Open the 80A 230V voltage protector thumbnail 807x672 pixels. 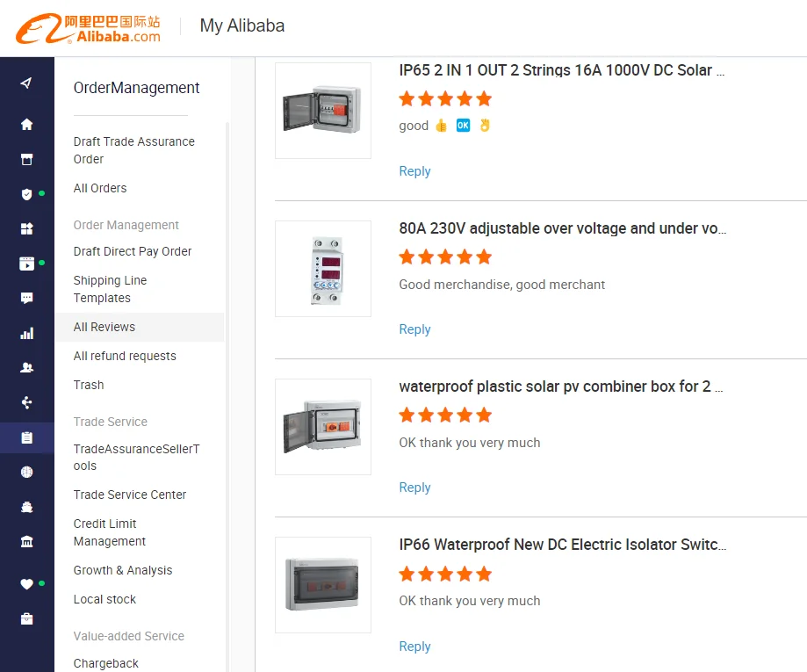tap(323, 269)
